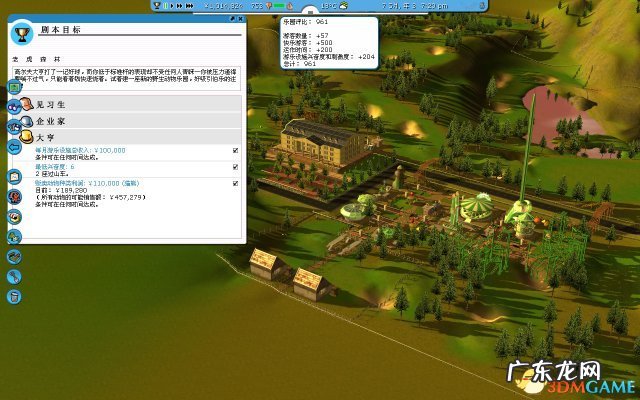The height and width of the screenshot is (400, 640).
Task: Click the guest count 753 in top bar
Action: (257, 6)
